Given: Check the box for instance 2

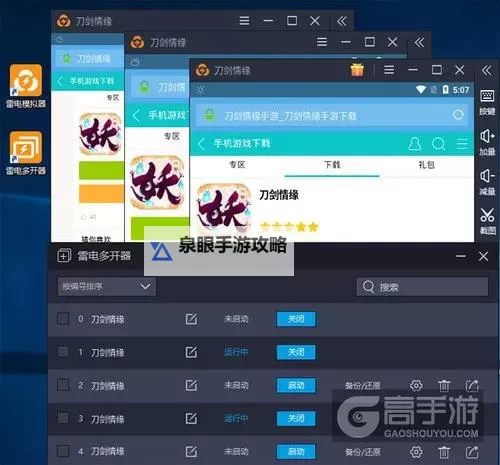Looking at the screenshot, I should click(x=63, y=385).
